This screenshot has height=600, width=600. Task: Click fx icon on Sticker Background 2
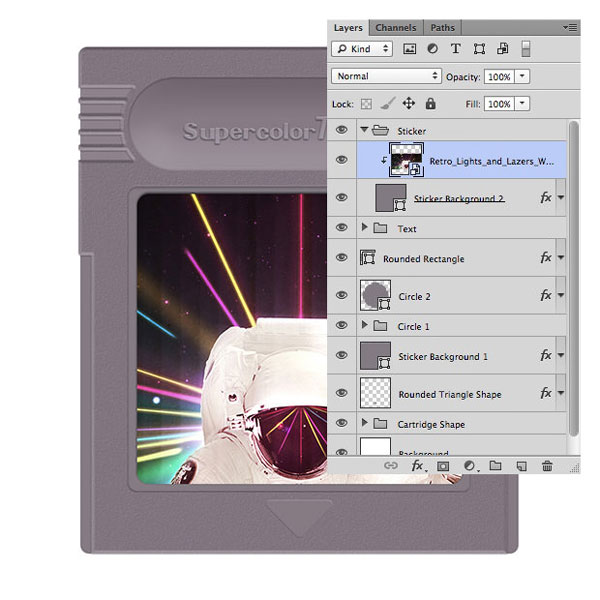tap(546, 197)
